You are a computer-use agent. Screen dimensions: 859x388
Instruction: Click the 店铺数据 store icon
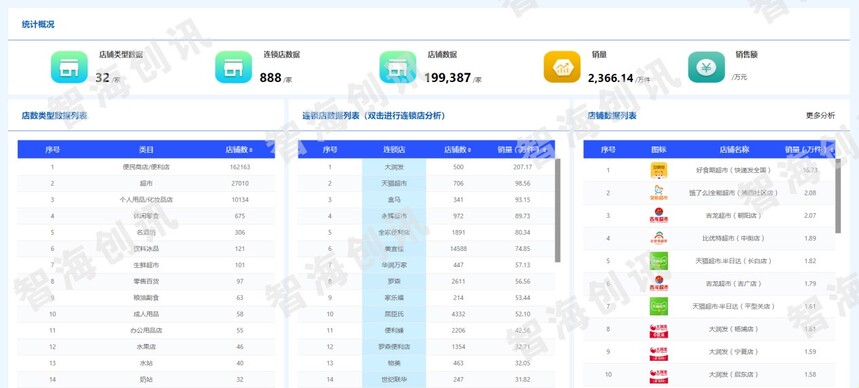(x=398, y=67)
